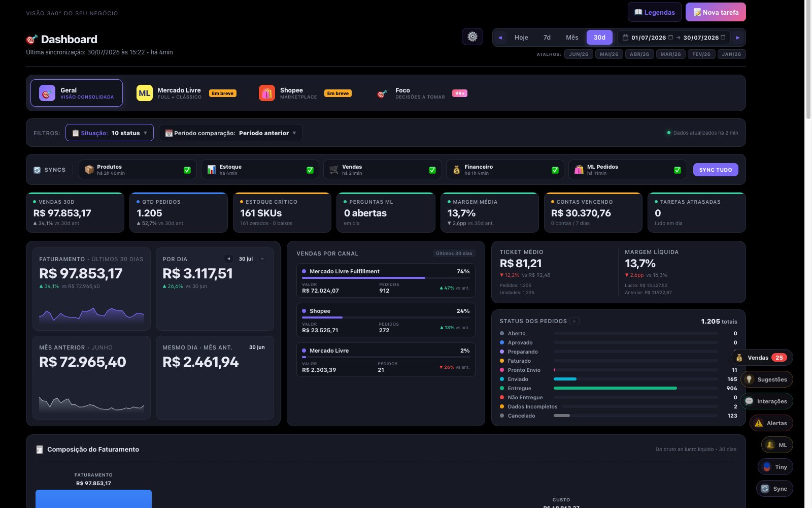812x508 pixels.
Task: Jump to MAR/26 shortcut
Action: (670, 54)
